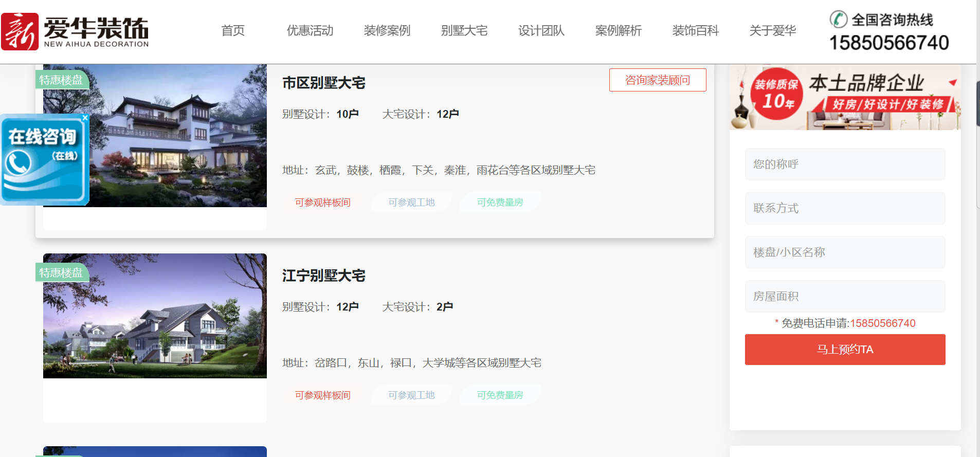Open 别墅大宅 menu item
Viewport: 980px width, 457px height.
coord(464,31)
